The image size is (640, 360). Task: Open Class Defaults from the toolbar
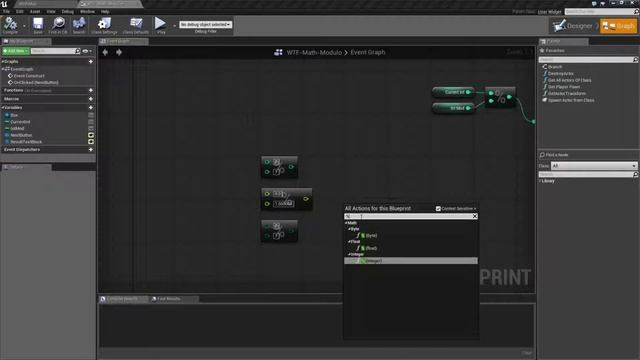tap(136, 24)
